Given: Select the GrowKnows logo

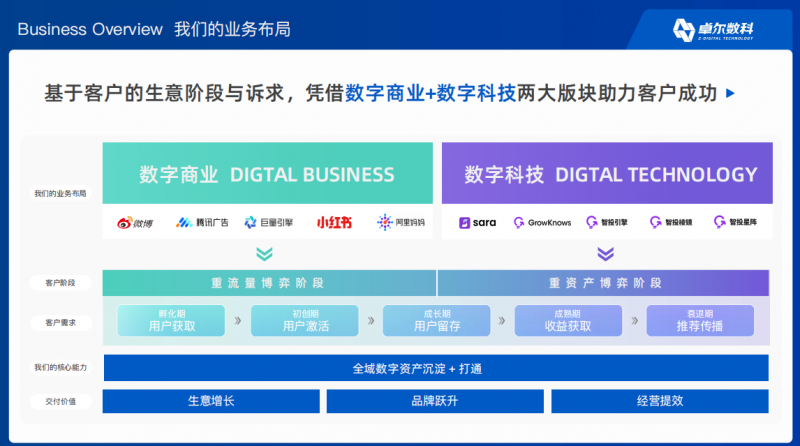Looking at the screenshot, I should click(542, 222).
